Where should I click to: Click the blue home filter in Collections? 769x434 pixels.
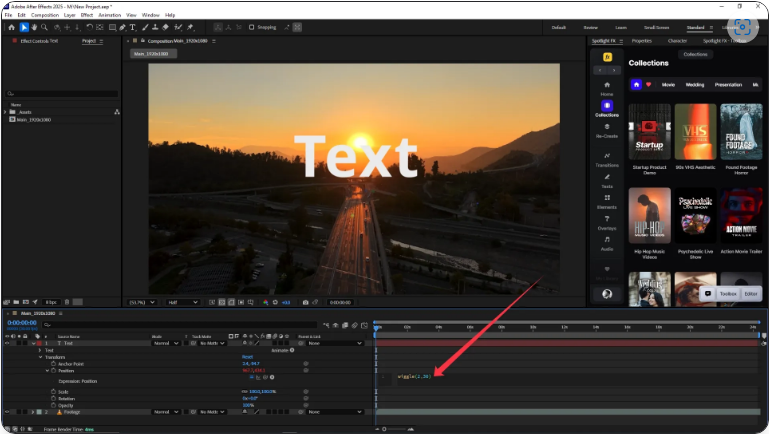pos(636,84)
